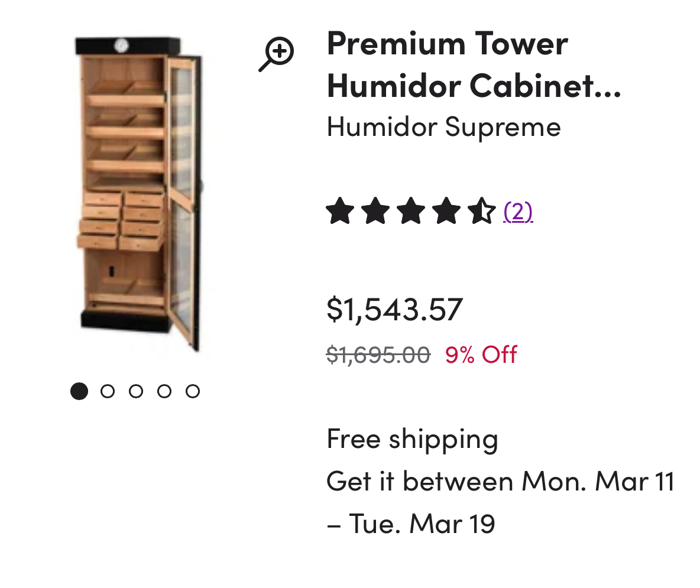The height and width of the screenshot is (588, 700).
Task: Click the half-filled fifth star
Action: [x=482, y=210]
